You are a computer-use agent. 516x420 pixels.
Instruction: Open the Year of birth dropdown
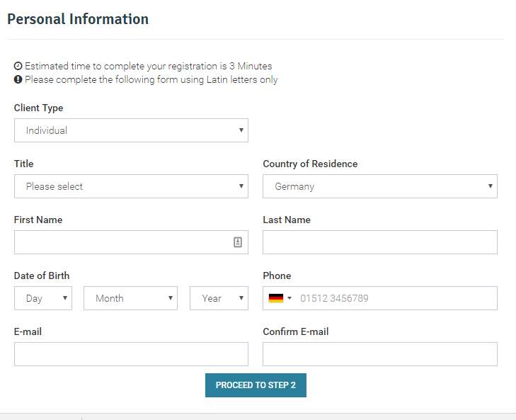coord(219,298)
